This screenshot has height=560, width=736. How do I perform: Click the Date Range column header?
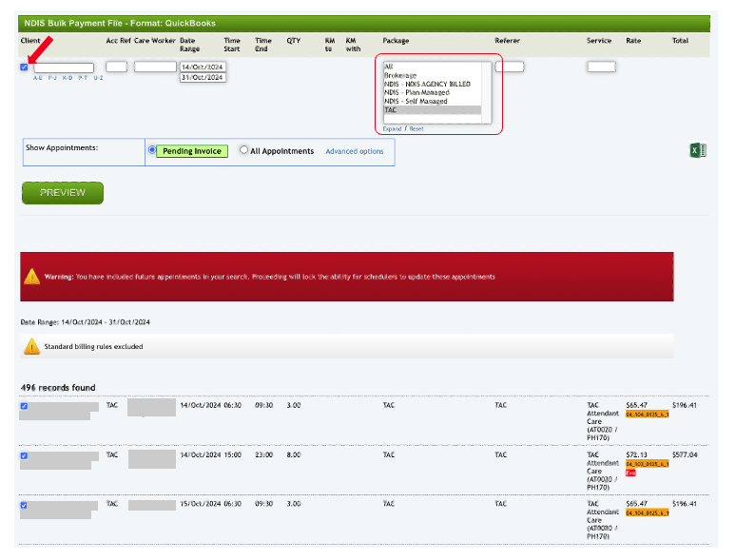point(189,45)
